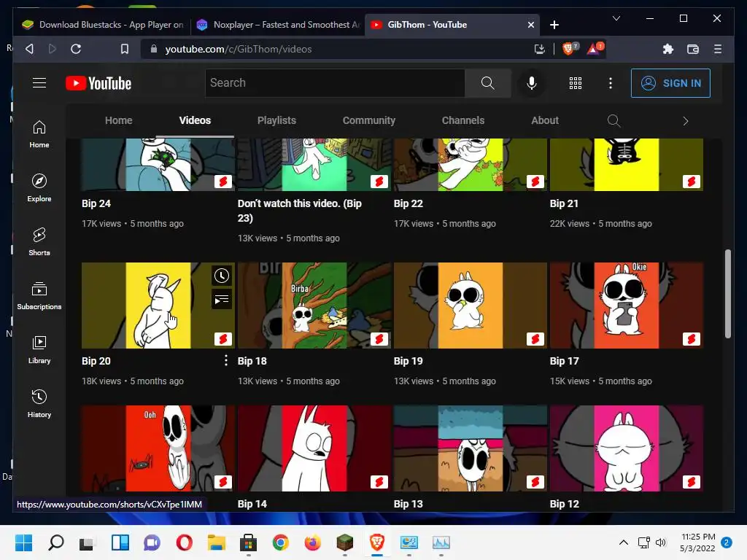
Task: Switch to the Playlists tab
Action: [276, 120]
